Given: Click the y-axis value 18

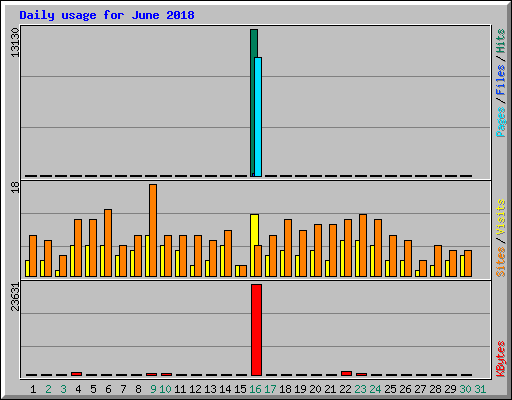Looking at the screenshot, I should point(15,187).
